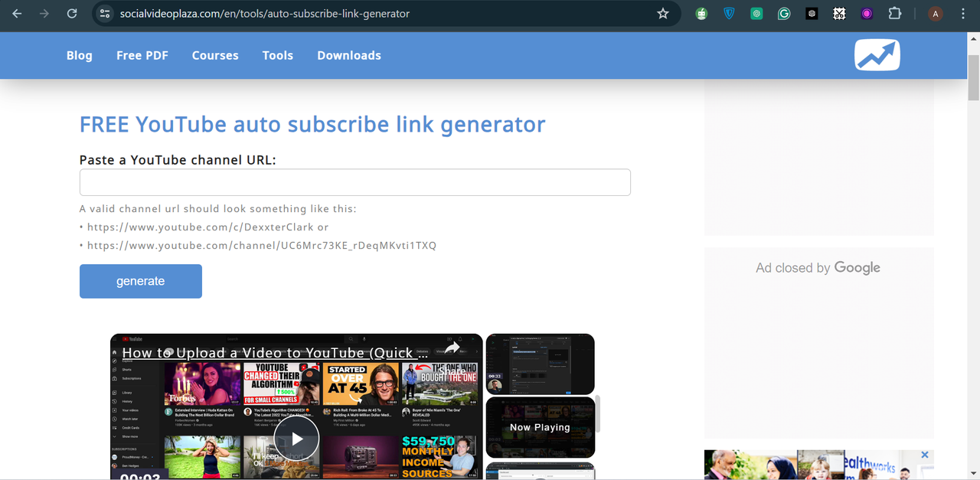The width and height of the screenshot is (980, 480).
Task: Click the playlist scrollbar handle beside thumbnails
Action: [599, 414]
